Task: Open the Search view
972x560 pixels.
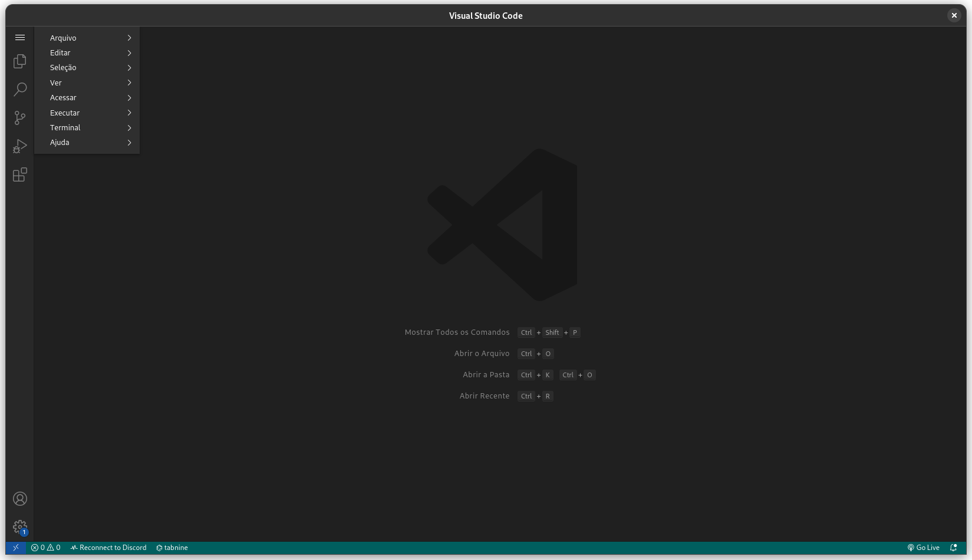Action: (x=19, y=89)
